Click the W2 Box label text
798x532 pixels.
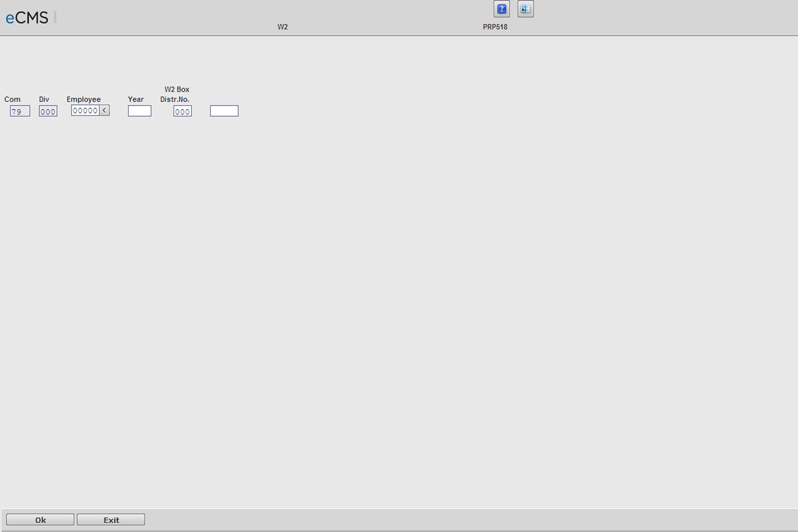(177, 89)
